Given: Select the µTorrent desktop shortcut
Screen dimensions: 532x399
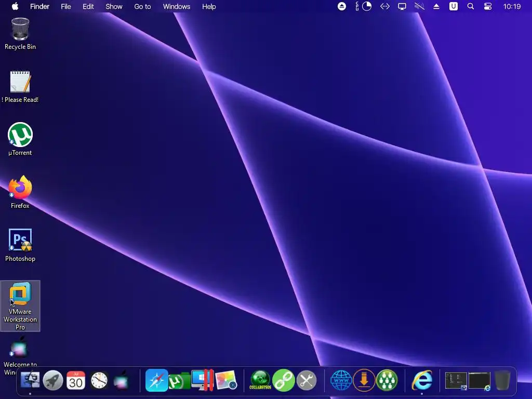Looking at the screenshot, I should point(20,139).
